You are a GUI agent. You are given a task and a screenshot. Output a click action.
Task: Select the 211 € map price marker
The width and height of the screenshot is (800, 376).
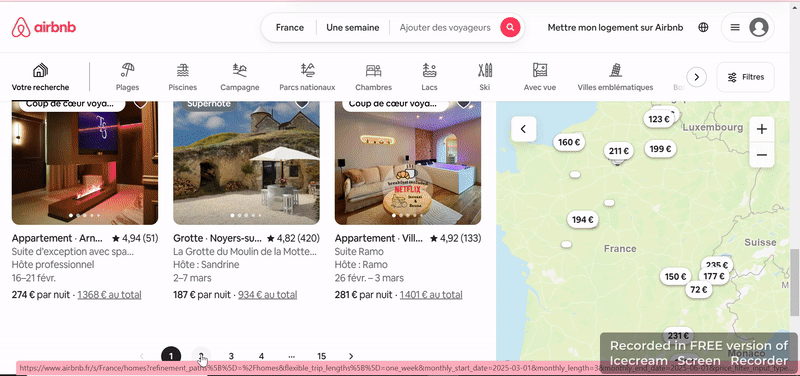(619, 151)
